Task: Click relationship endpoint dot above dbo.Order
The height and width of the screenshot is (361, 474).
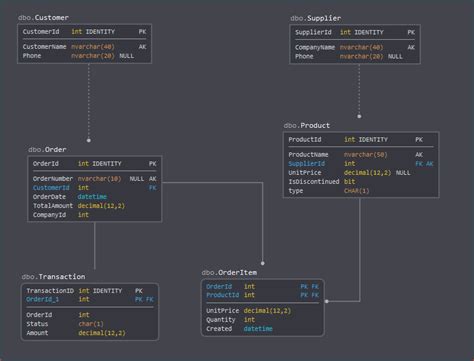Action: point(89,140)
